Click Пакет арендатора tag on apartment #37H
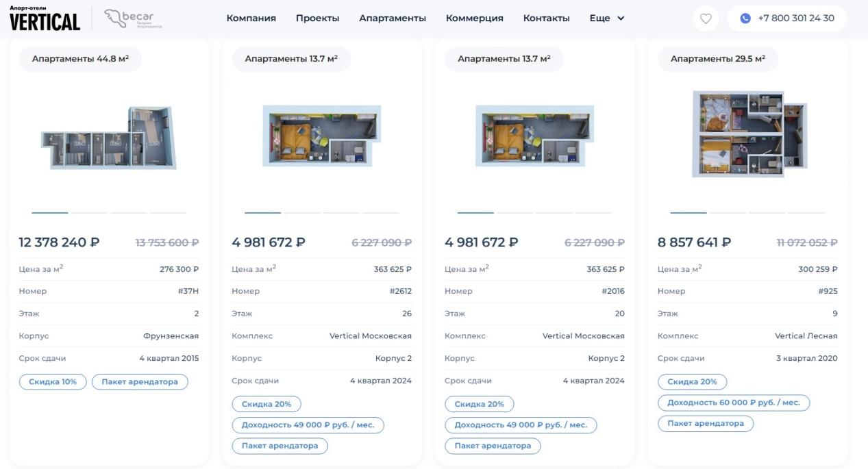This screenshot has width=868, height=469. point(140,382)
